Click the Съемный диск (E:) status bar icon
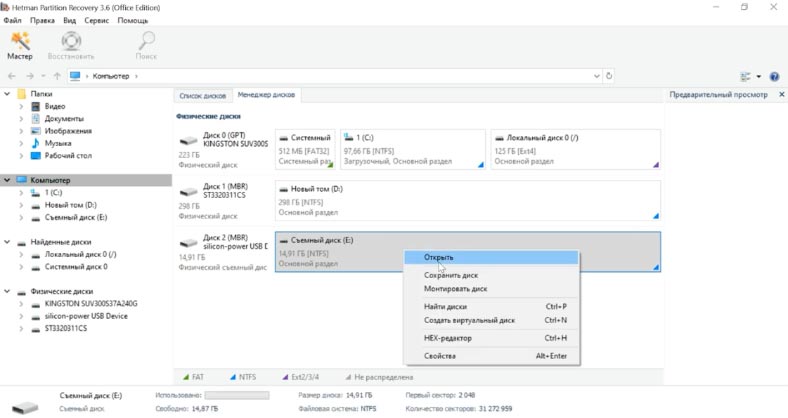The image size is (788, 418). tap(25, 407)
